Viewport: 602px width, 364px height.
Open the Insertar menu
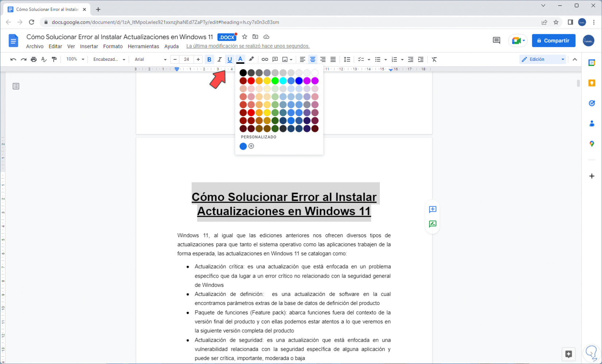89,46
